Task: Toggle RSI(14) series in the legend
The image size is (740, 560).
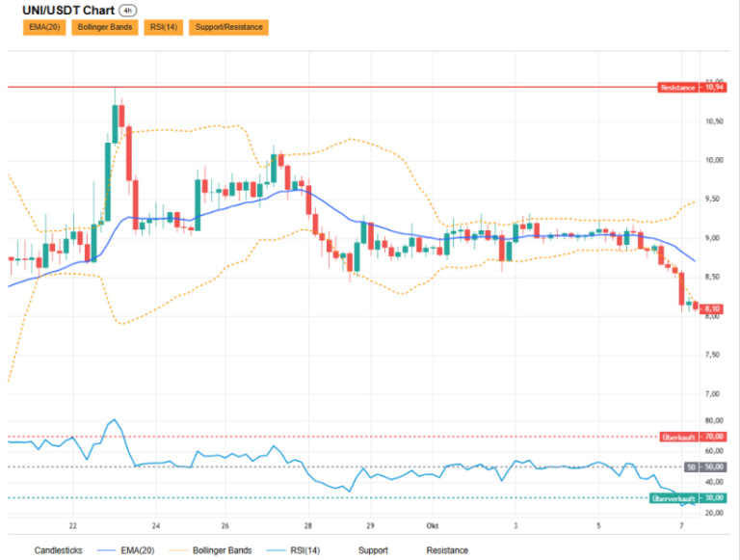Action: click(294, 550)
